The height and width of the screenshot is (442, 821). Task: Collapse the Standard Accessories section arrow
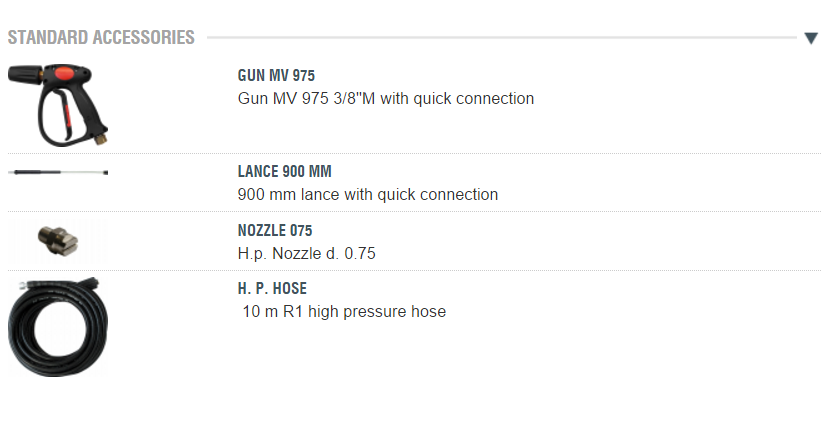(810, 38)
